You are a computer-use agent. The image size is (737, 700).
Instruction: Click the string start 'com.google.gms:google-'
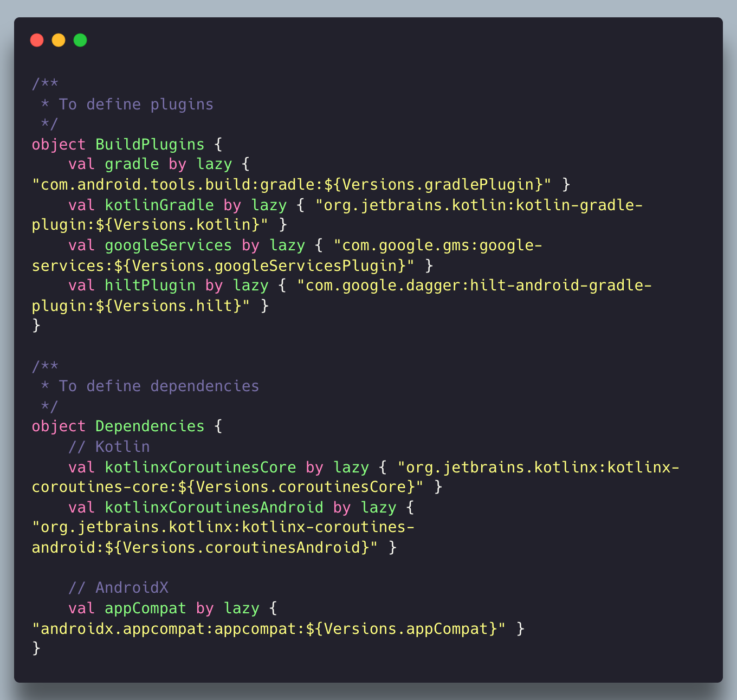(438, 245)
